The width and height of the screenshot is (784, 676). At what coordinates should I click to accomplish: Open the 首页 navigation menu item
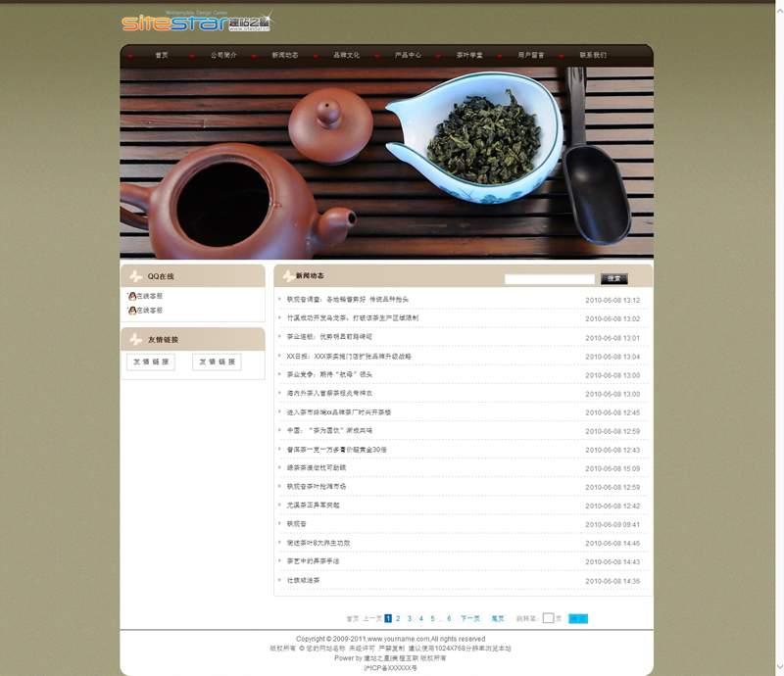coord(161,56)
